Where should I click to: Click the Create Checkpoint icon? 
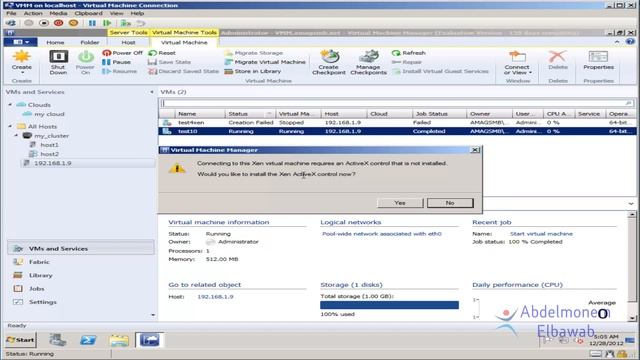tap(329, 62)
